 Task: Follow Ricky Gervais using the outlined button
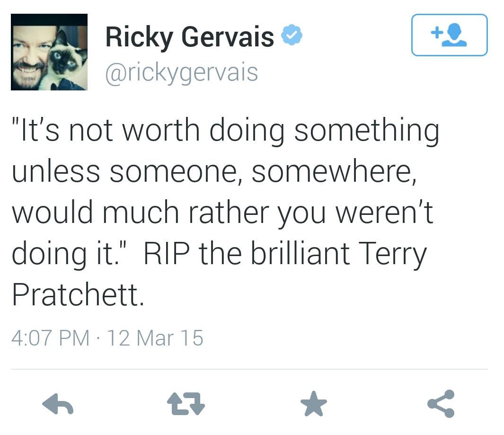click(x=449, y=35)
